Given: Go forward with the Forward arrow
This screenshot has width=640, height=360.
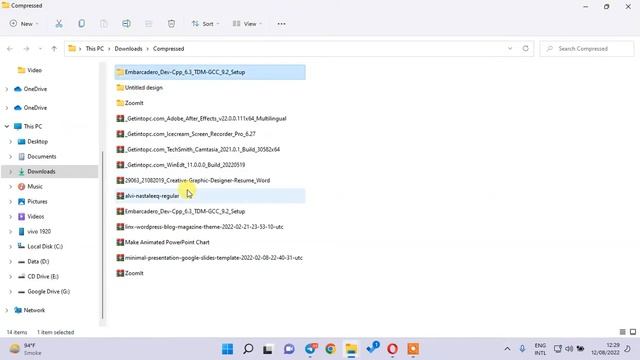Looking at the screenshot, I should 27,49.
